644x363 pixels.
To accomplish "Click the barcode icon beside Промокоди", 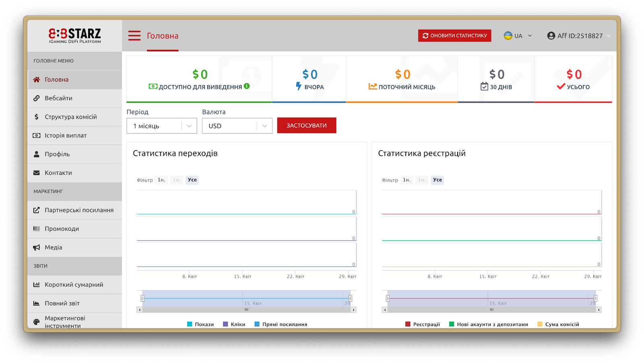I will 37,229.
